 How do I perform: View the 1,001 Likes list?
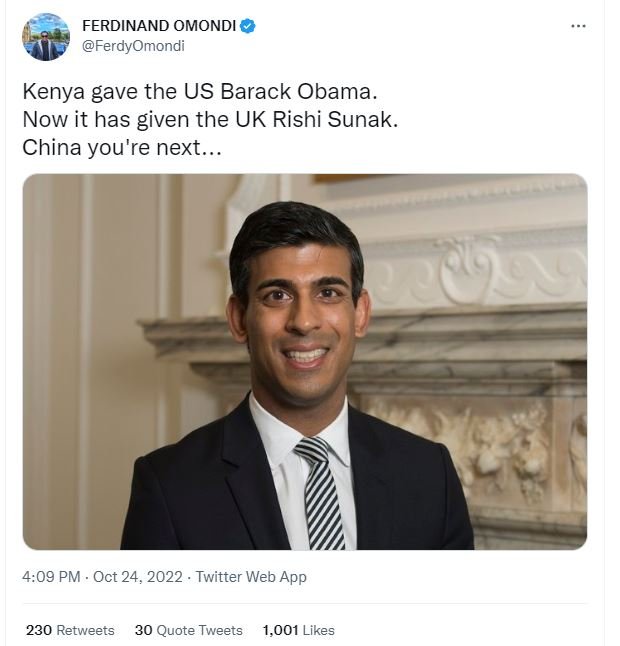point(298,630)
